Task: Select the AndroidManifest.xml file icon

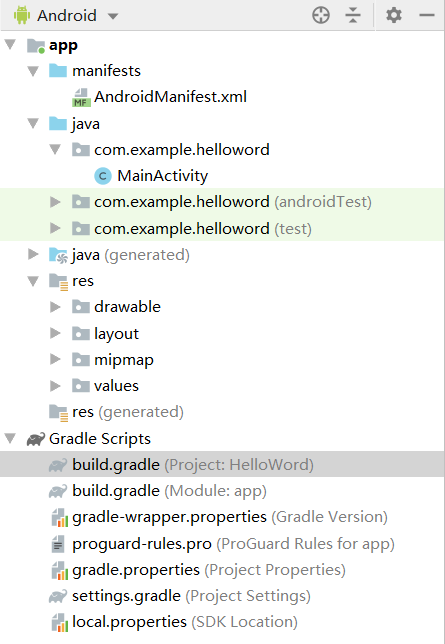Action: [x=81, y=97]
